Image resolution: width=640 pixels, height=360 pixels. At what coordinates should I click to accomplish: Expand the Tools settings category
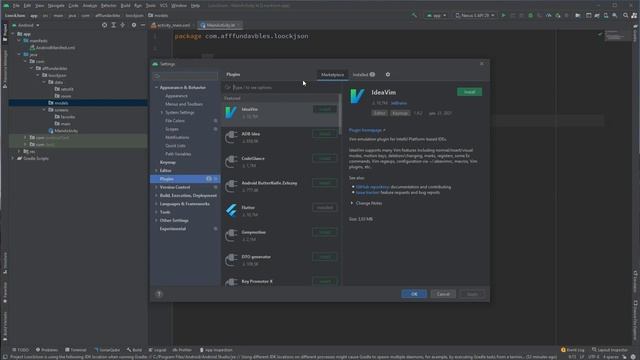tap(156, 212)
